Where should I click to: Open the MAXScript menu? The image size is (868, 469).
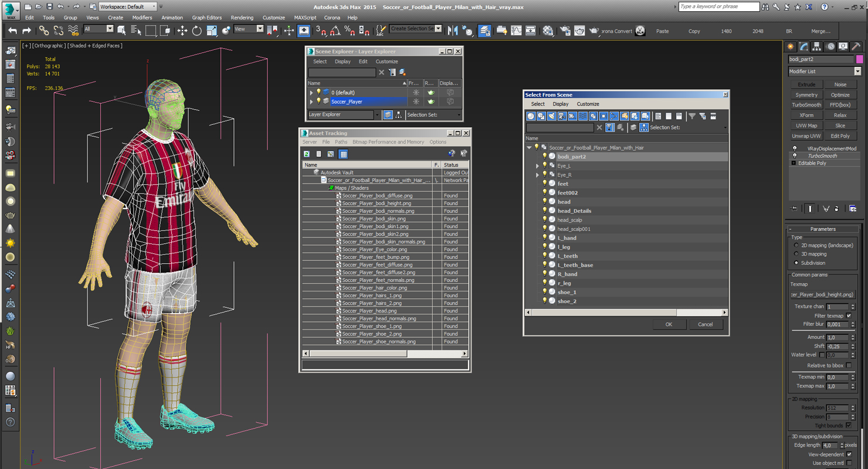[305, 18]
